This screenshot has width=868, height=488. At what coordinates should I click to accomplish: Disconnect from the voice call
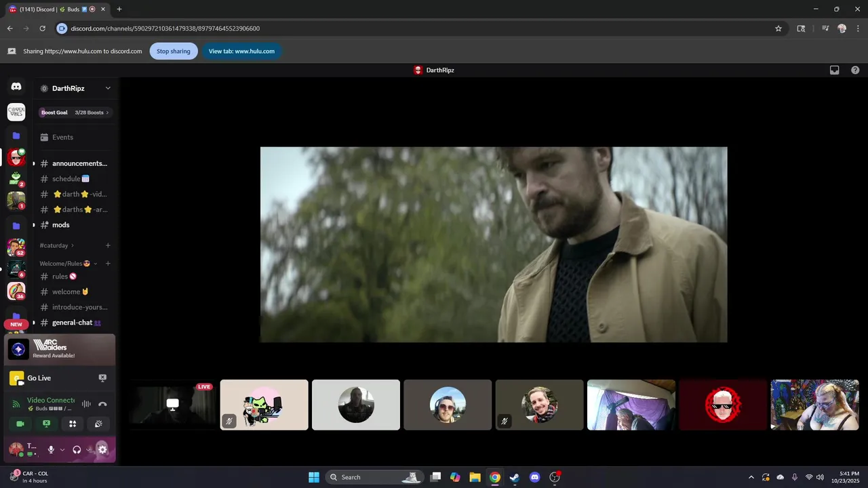(x=102, y=404)
